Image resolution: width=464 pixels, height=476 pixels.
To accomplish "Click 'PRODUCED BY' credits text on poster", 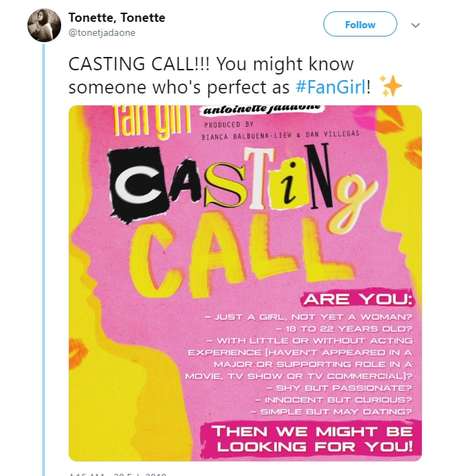I will pos(228,124).
